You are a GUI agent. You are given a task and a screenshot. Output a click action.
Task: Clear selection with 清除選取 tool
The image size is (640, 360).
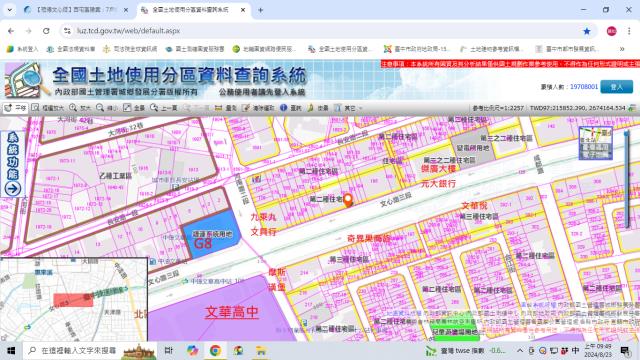coord(258,108)
